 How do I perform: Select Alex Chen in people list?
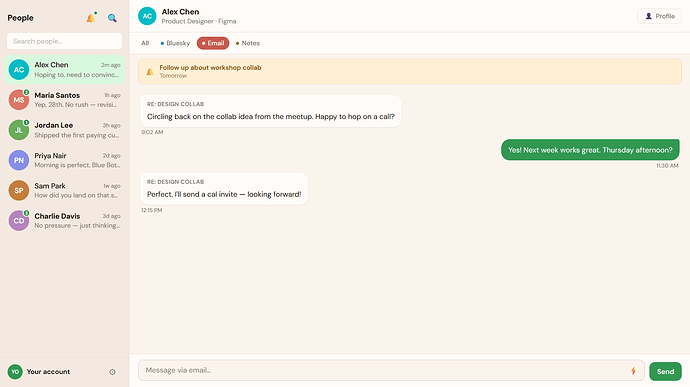pyautogui.click(x=64, y=70)
